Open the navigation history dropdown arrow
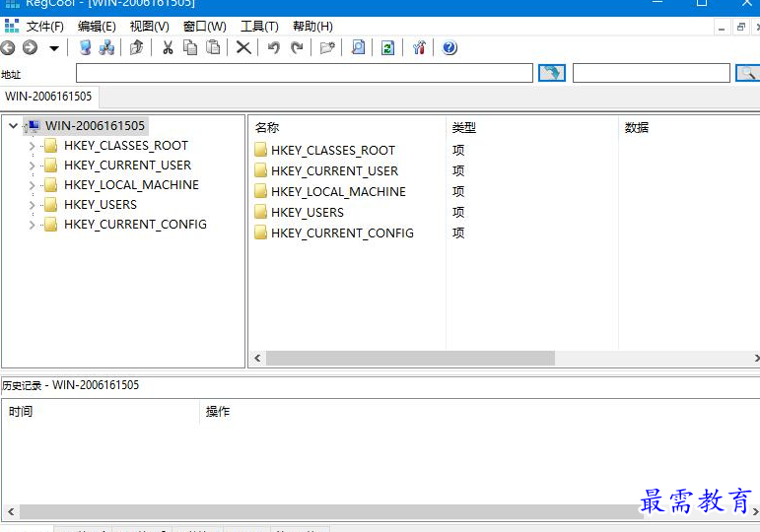Image resolution: width=760 pixels, height=532 pixels. click(54, 48)
